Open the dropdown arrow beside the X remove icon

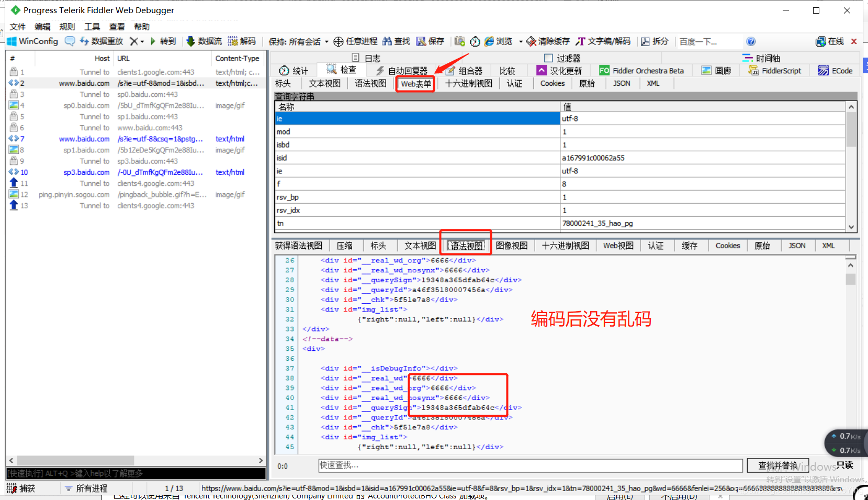point(142,41)
